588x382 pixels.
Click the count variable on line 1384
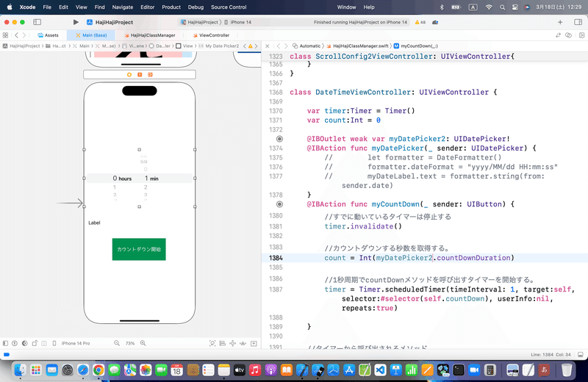(335, 258)
